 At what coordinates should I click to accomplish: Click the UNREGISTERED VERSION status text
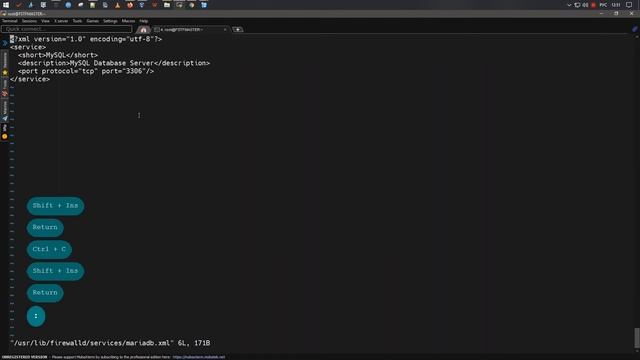click(x=24, y=357)
